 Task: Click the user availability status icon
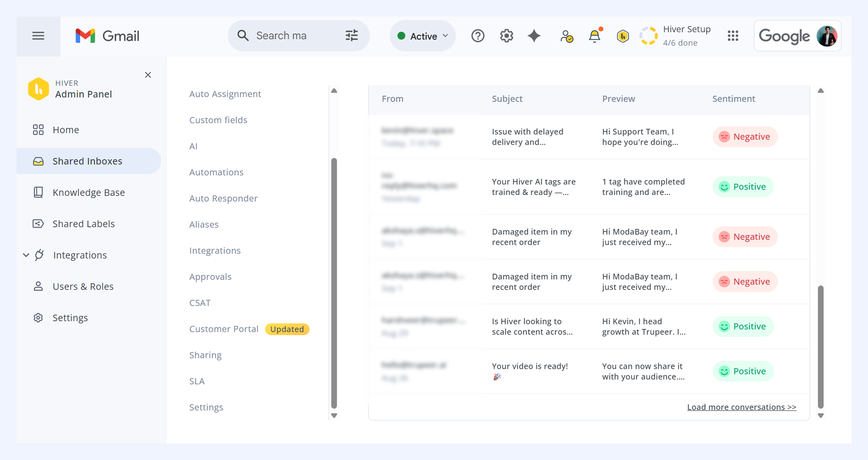pyautogui.click(x=566, y=36)
